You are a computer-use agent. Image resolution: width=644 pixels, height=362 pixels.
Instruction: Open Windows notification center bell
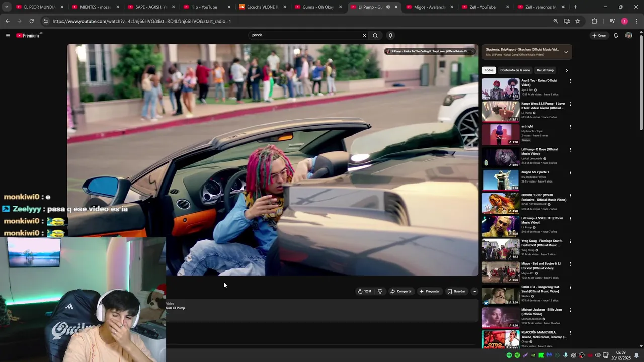(636, 355)
